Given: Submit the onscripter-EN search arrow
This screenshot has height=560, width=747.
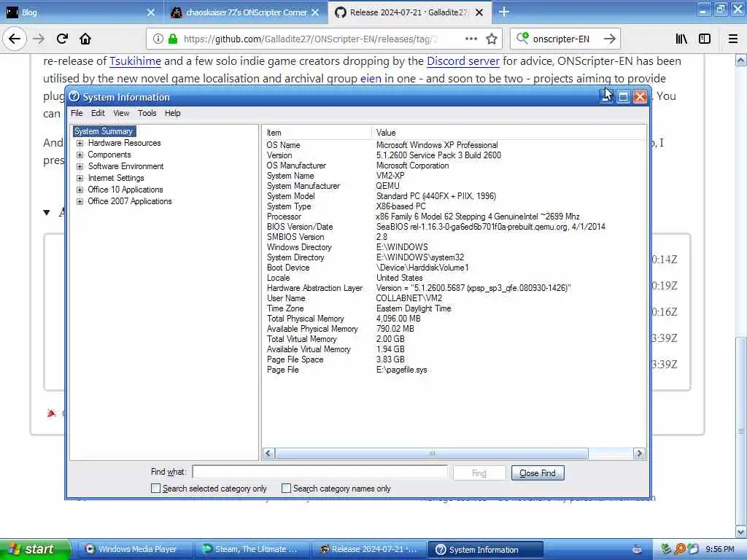Looking at the screenshot, I should pos(609,39).
